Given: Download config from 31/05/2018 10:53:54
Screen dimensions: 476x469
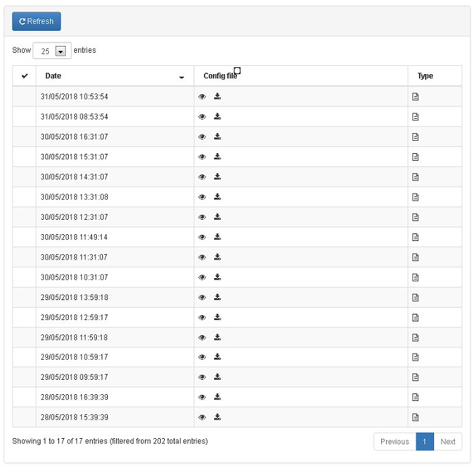Looking at the screenshot, I should point(217,96).
